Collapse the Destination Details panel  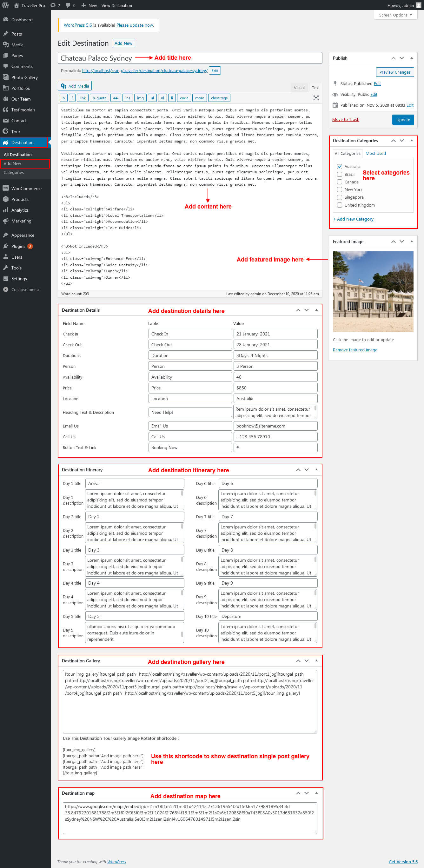[x=316, y=310]
